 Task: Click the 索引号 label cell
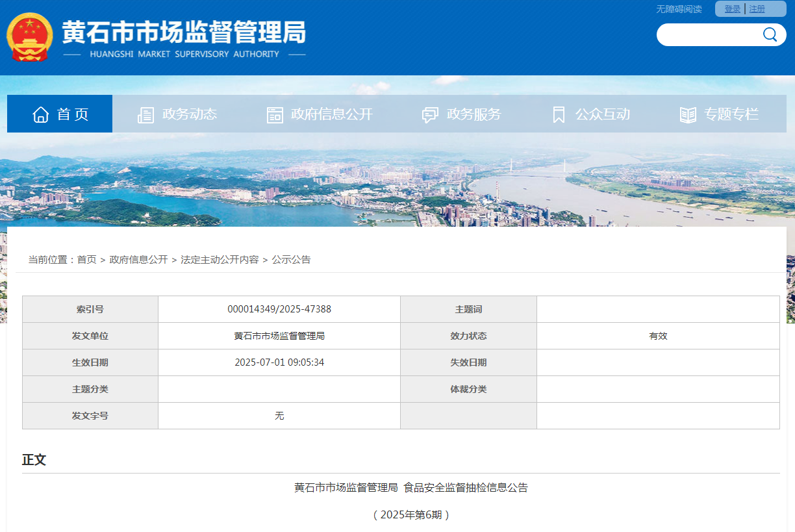click(90, 309)
